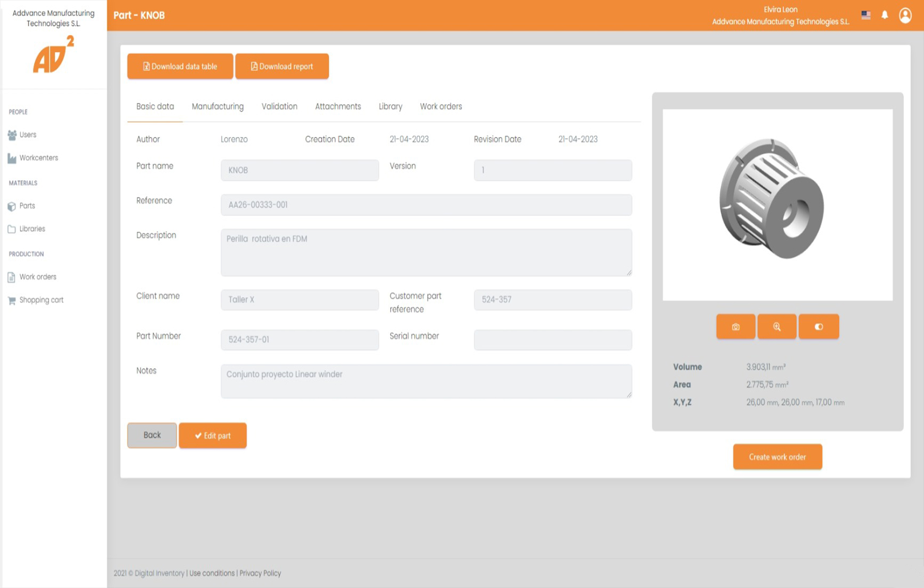Viewport: 924px width, 588px height.
Task: Click the Create work order button
Action: 777,457
